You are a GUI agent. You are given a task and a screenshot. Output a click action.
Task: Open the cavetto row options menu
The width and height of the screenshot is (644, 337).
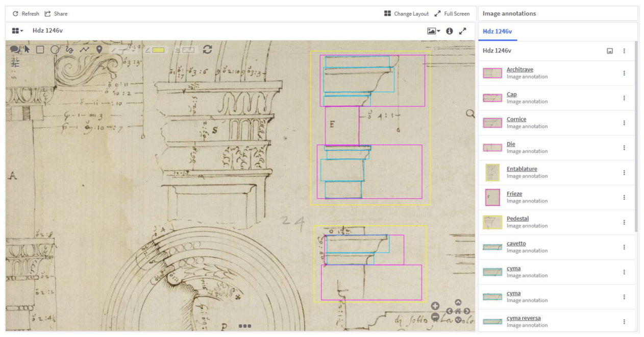(x=624, y=247)
